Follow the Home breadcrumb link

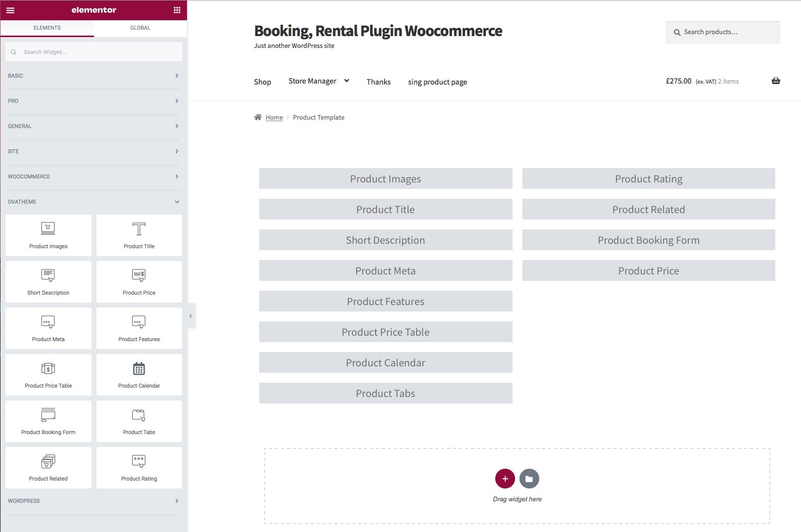(274, 117)
